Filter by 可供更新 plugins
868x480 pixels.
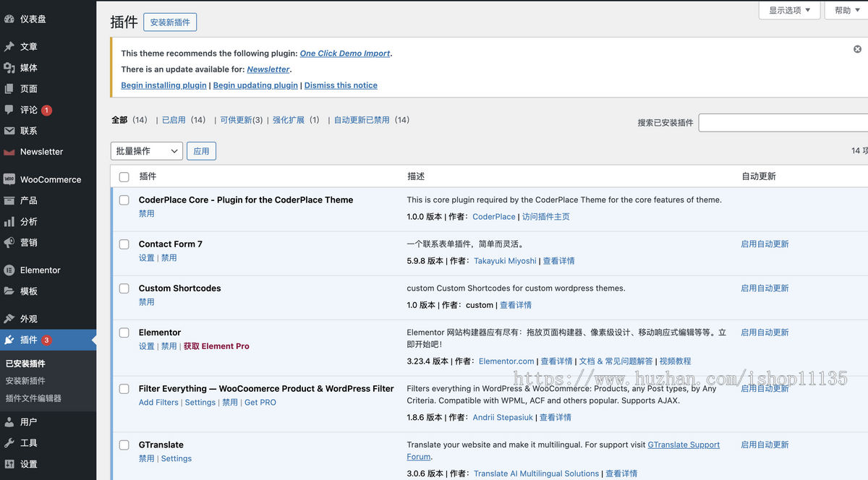point(236,120)
